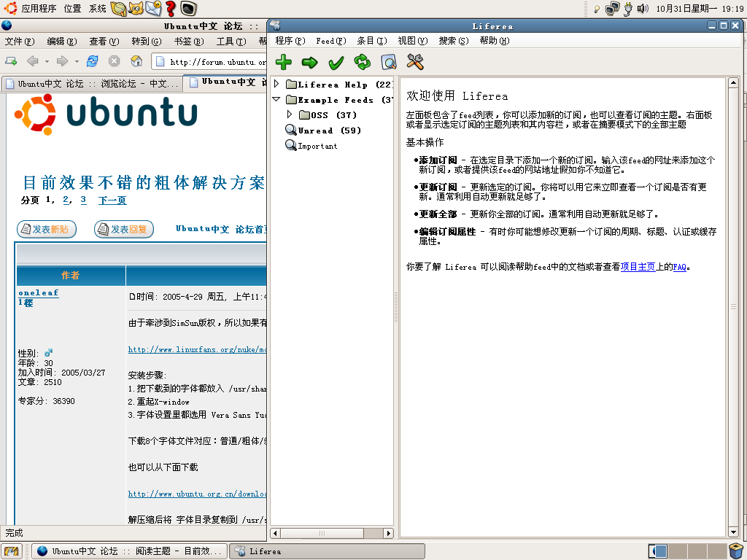The width and height of the screenshot is (747, 560).
Task: Open the 项目主页 link in Liferea
Action: click(x=638, y=267)
